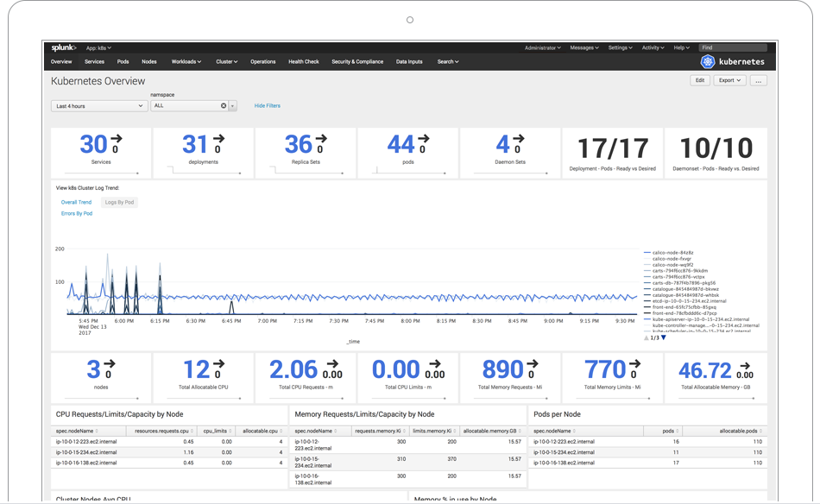Clear the namespace ALL filter value
The image size is (820, 504).
pos(224,105)
